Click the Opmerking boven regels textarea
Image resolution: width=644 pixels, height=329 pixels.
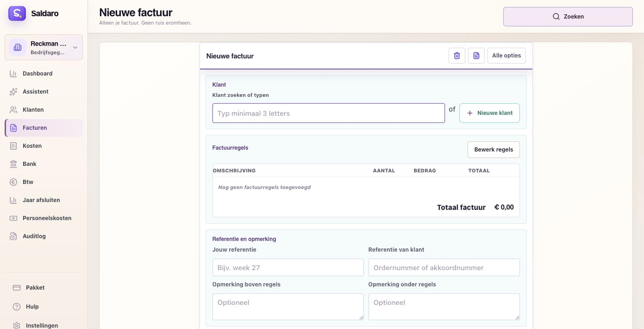click(x=288, y=307)
